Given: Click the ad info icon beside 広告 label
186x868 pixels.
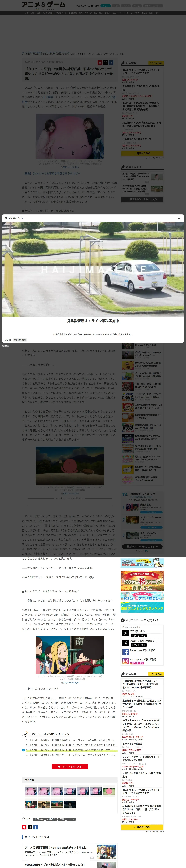Looking at the screenshot, I should tap(10, 340).
